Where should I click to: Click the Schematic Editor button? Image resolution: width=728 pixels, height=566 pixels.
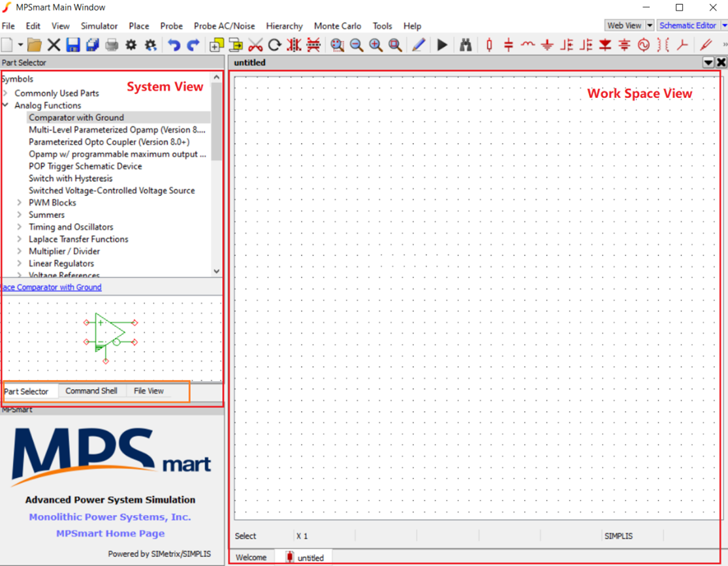click(688, 25)
